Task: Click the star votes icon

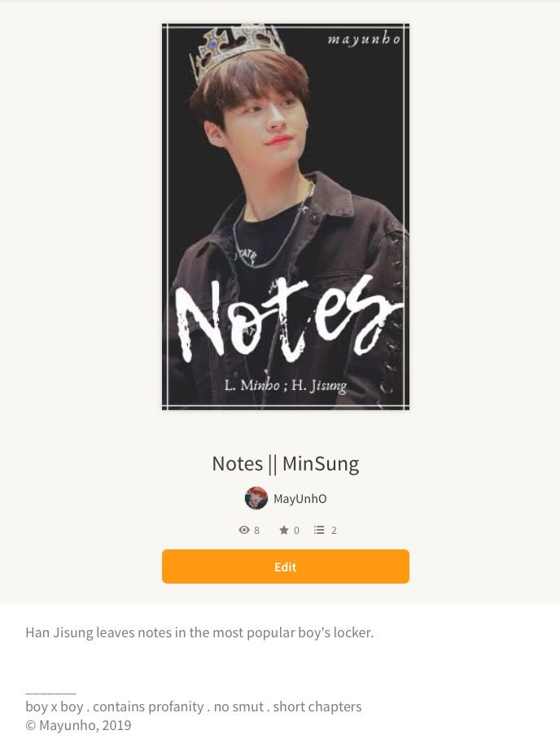Action: click(x=284, y=530)
